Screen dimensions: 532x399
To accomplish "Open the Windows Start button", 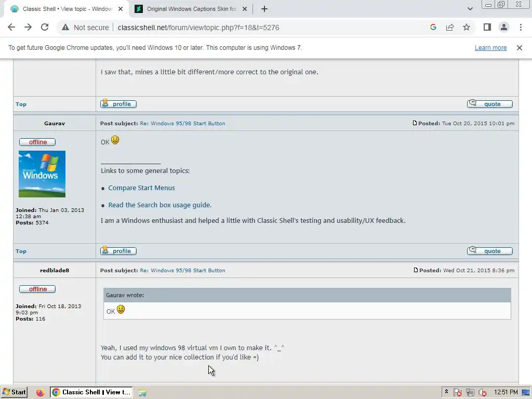I will tap(14, 392).
